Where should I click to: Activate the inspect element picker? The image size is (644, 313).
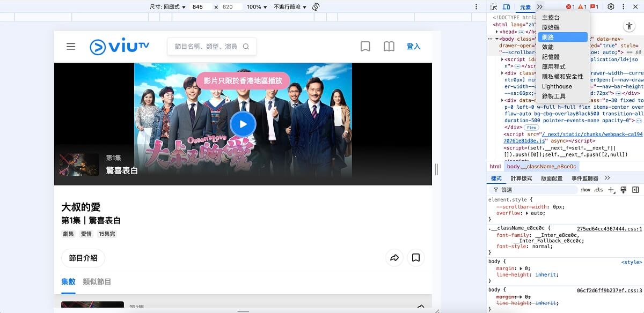pyautogui.click(x=494, y=7)
